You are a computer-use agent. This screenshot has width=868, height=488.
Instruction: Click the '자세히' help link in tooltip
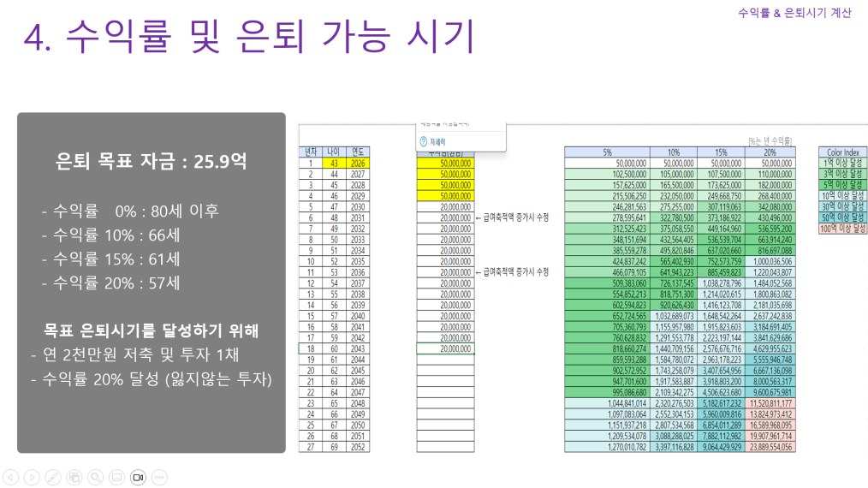tap(437, 142)
